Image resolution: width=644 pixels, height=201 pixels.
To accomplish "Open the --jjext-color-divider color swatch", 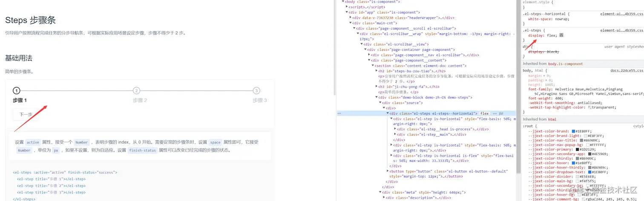I will click(578, 176).
